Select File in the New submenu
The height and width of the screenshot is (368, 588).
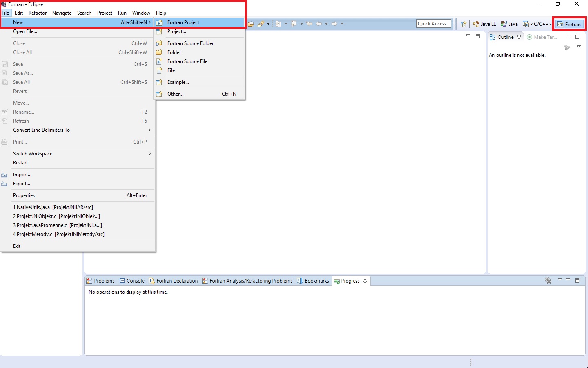(199, 70)
